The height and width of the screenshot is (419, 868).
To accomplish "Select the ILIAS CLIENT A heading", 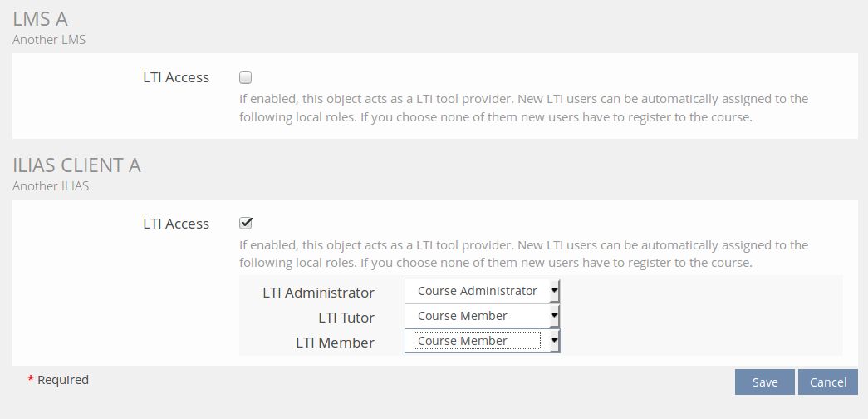I will [76, 165].
